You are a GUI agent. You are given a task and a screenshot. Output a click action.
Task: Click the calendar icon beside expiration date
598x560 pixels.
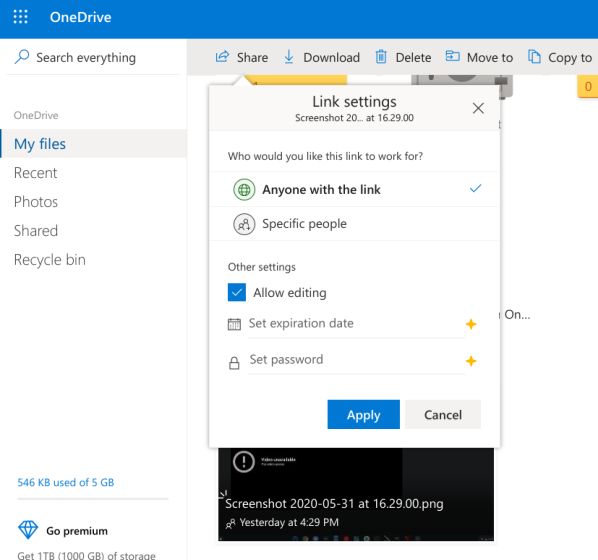pos(234,324)
